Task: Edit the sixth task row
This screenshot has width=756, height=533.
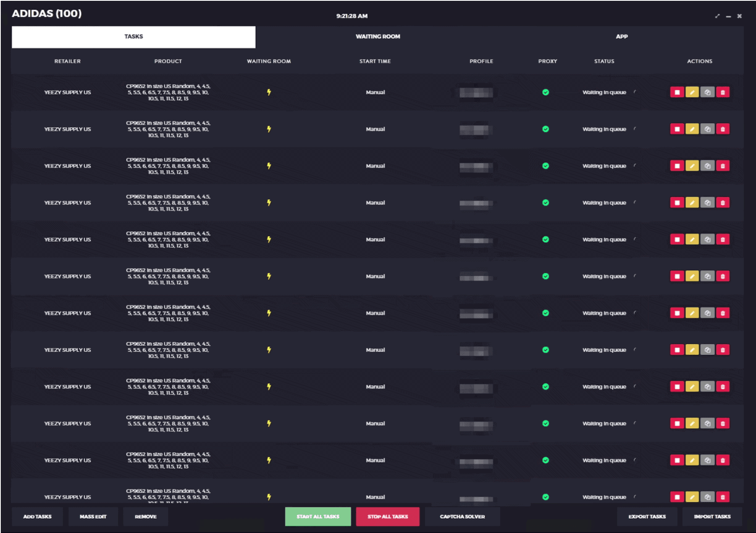Action: click(692, 276)
